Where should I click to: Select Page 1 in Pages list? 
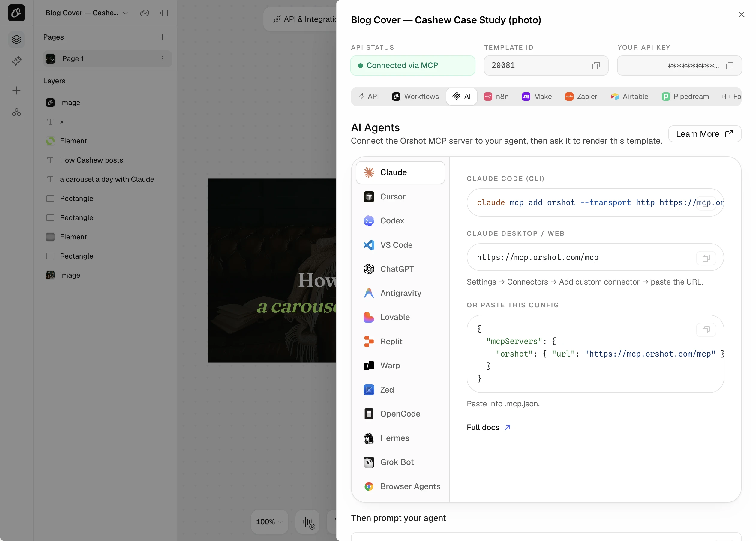(x=107, y=59)
